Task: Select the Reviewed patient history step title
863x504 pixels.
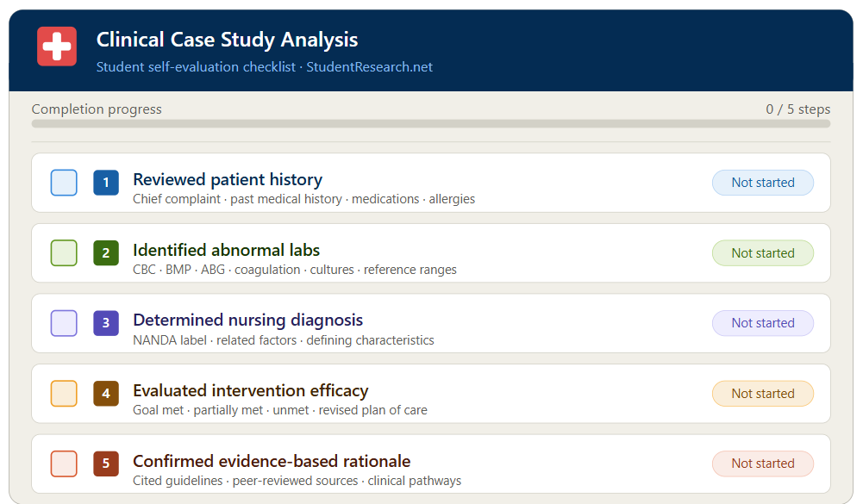Action: tap(227, 179)
